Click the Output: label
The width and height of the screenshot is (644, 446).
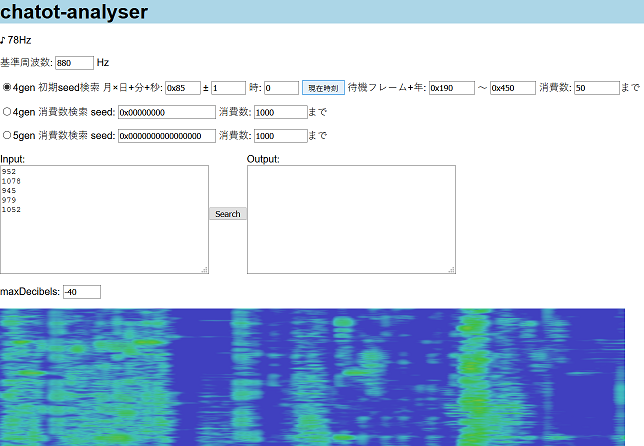[263, 159]
